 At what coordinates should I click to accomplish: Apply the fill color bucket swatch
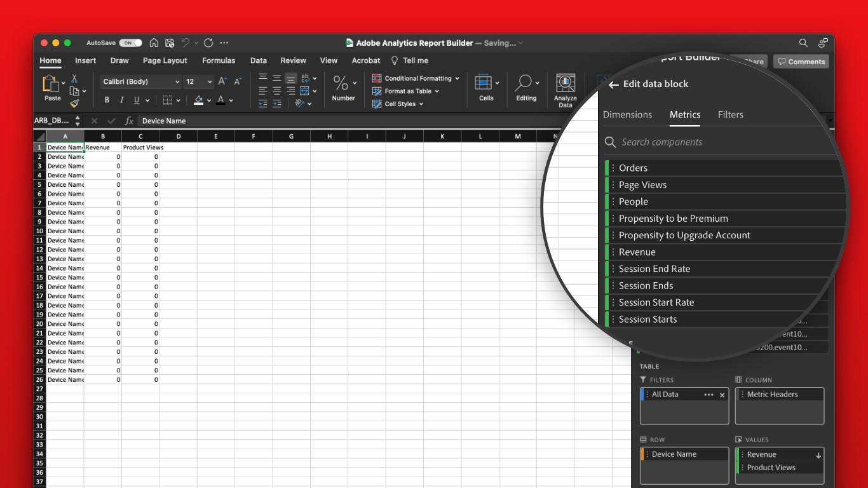(x=199, y=100)
